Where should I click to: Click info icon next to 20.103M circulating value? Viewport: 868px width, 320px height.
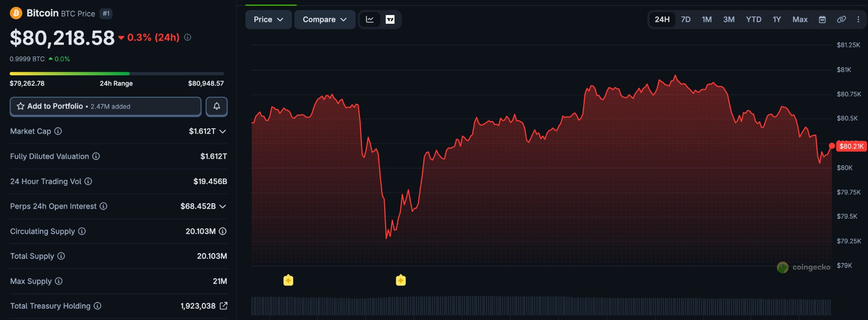pyautogui.click(x=222, y=231)
